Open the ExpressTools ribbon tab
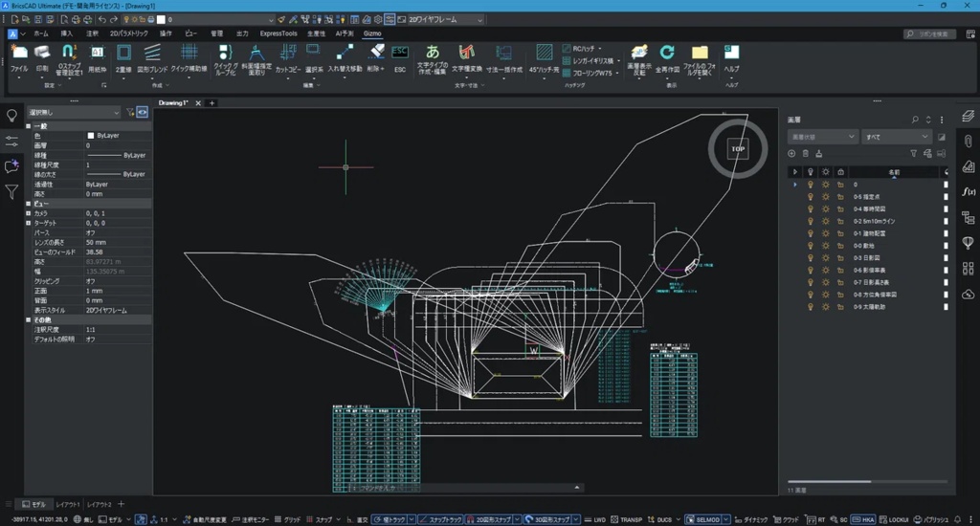The image size is (980, 526). [x=278, y=33]
